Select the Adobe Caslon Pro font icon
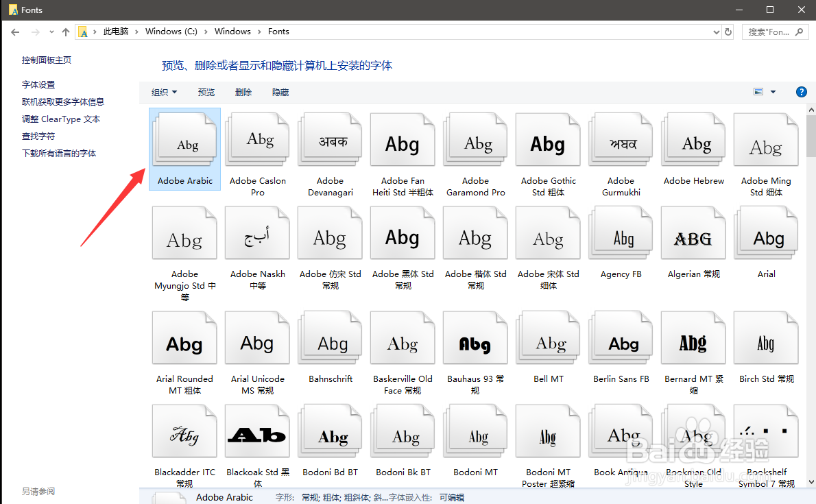Viewport: 816px width, 504px height. point(258,139)
